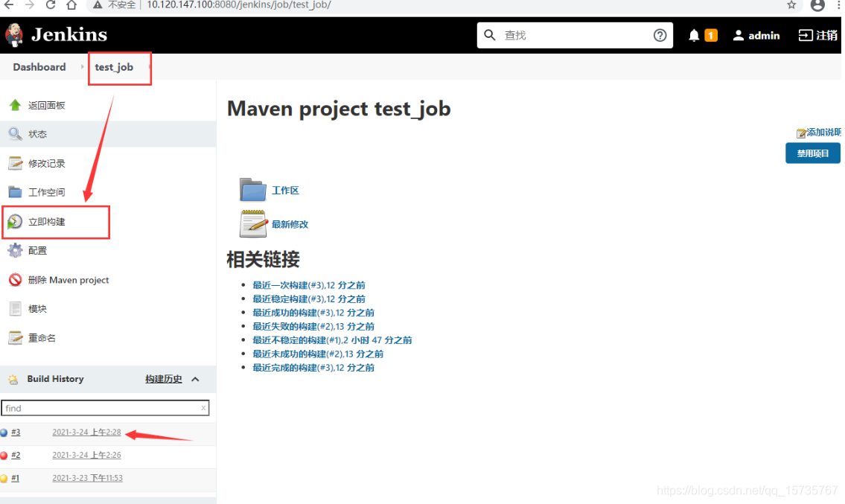Click the not-secure warning triangle icon
Viewport: 845px width, 504px height.
(98, 5)
